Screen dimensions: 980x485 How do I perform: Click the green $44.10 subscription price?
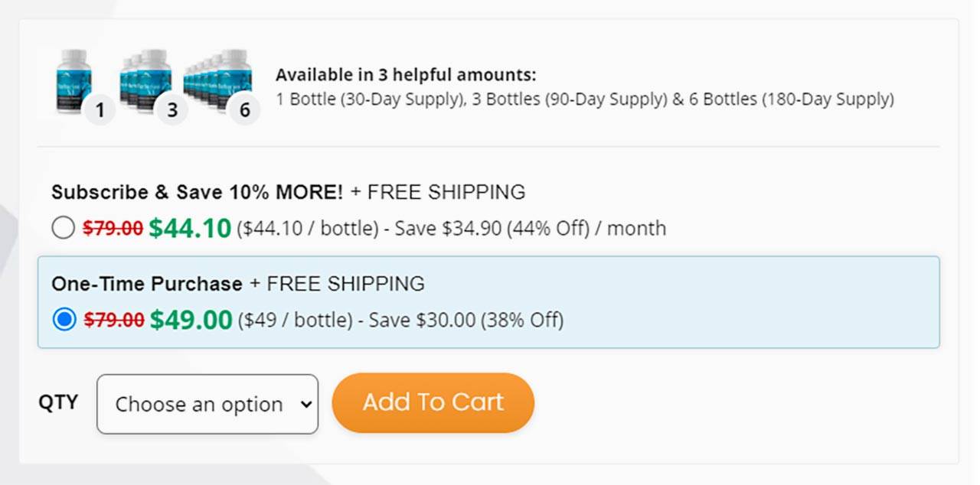(x=190, y=228)
